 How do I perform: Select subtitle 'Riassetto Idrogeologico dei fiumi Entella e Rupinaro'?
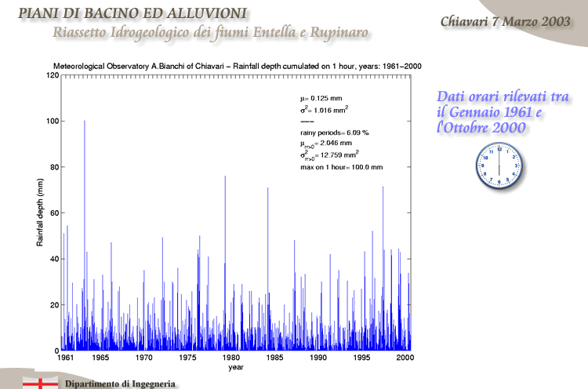[x=210, y=33]
